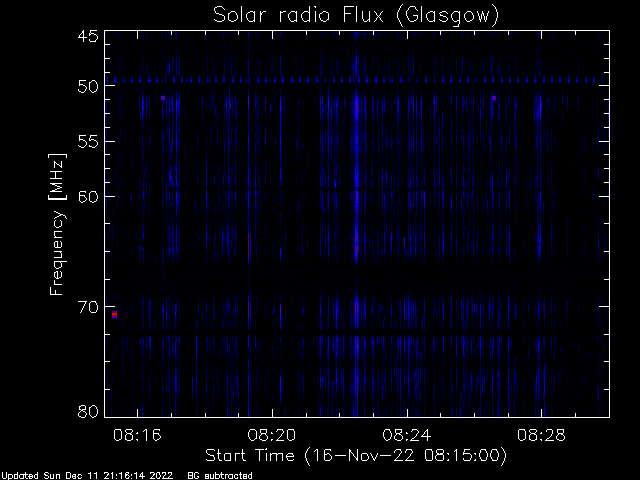The width and height of the screenshot is (640, 480).
Task: Click the 08:28 time tick label
Action: pyautogui.click(x=541, y=435)
